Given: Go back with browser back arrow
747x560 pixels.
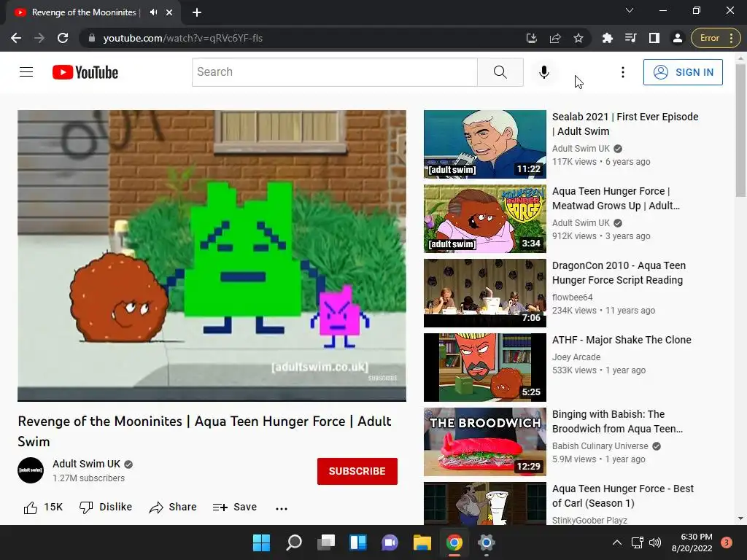Looking at the screenshot, I should [x=16, y=38].
